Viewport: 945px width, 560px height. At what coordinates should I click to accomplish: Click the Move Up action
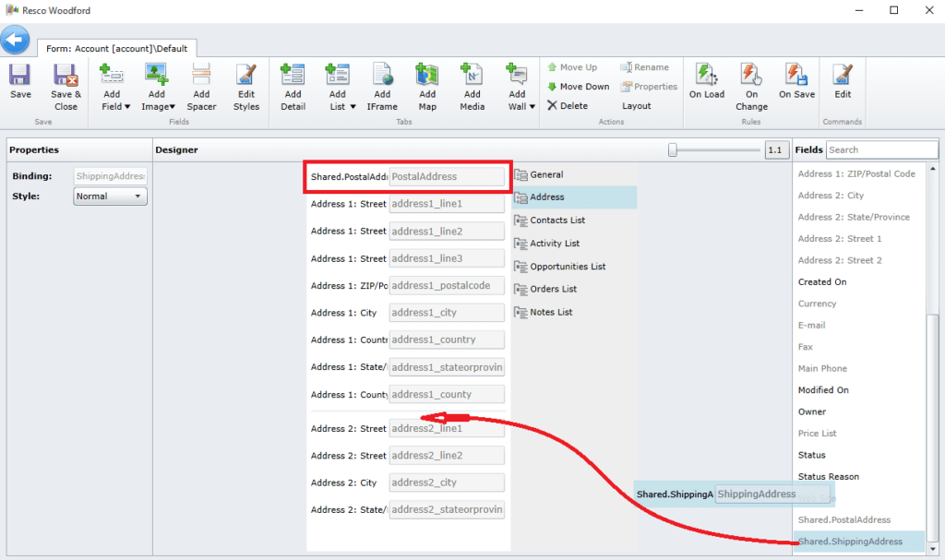(x=573, y=66)
